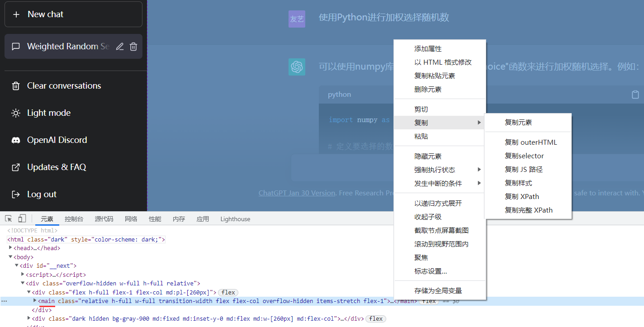Expand the head node in DOM tree
The image size is (644, 327).
[10, 248]
